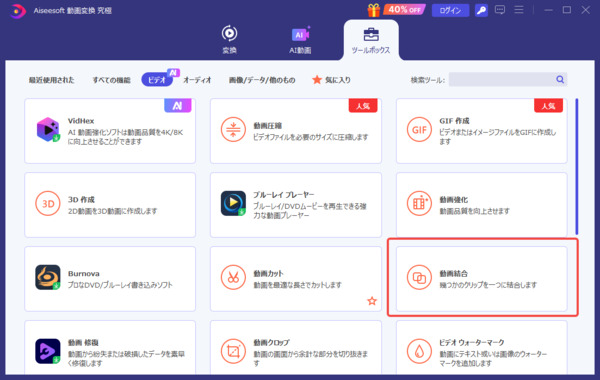Click 人気 badge on 動画圧縮 card
Image resolution: width=600 pixels, height=380 pixels.
pos(363,106)
